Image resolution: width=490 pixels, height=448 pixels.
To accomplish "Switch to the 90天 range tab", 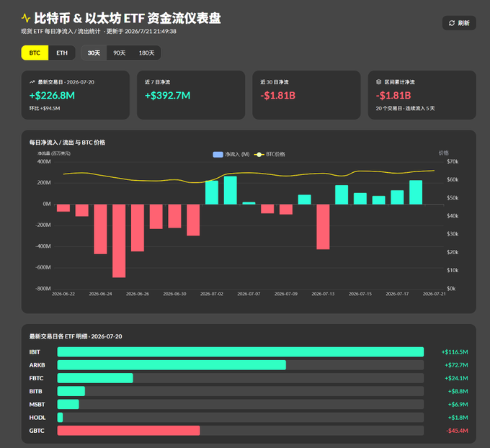I will (x=120, y=53).
